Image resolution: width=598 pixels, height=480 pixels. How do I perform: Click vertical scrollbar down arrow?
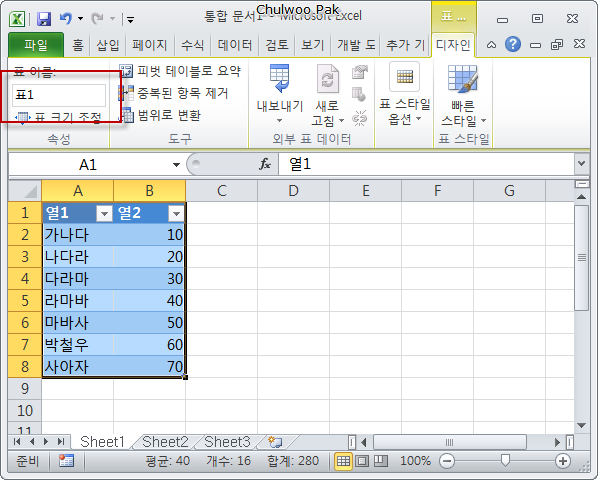coord(581,425)
